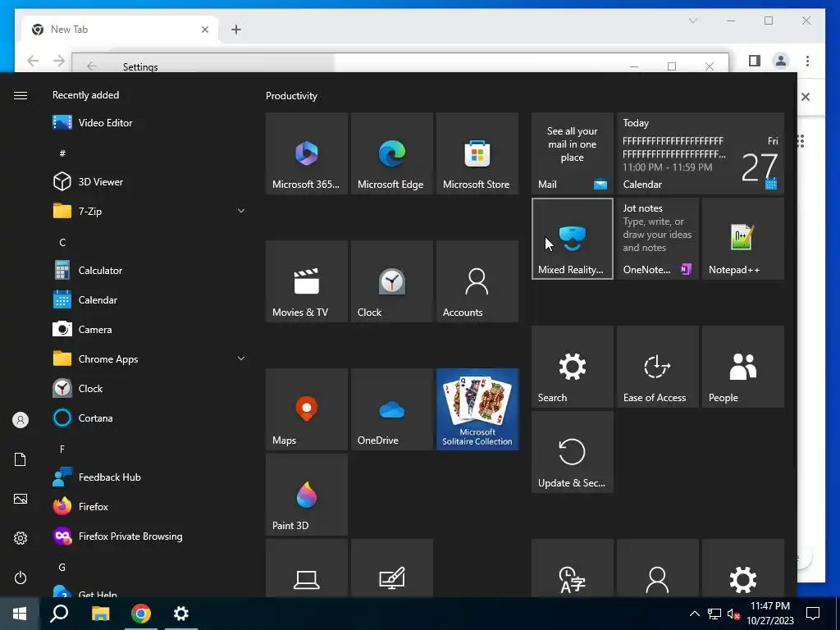Launch the Notepad++ tile
Image resolution: width=840 pixels, height=630 pixels.
click(743, 239)
